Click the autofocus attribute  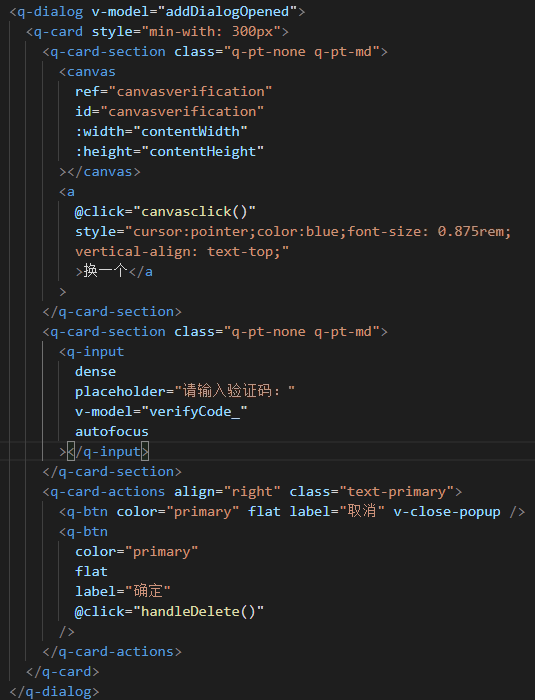pyautogui.click(x=112, y=432)
